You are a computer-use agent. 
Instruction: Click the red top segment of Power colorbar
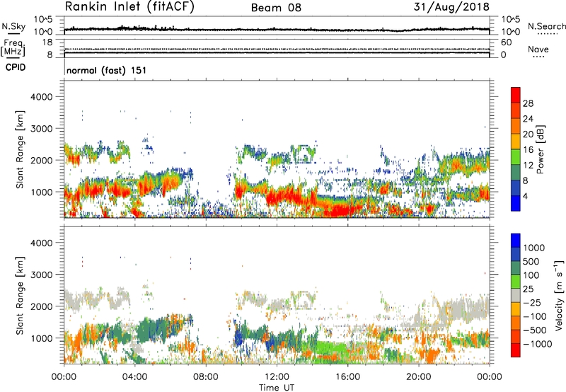pos(516,96)
